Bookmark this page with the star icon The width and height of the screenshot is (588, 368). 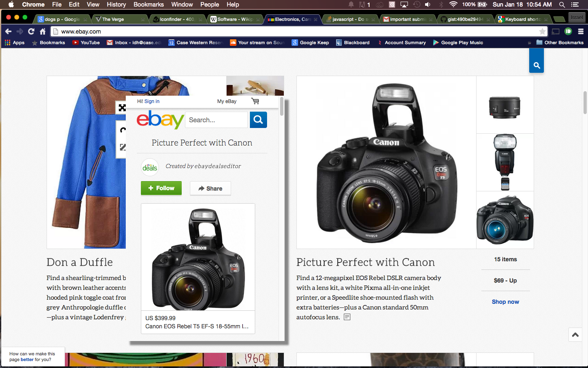pos(542,31)
